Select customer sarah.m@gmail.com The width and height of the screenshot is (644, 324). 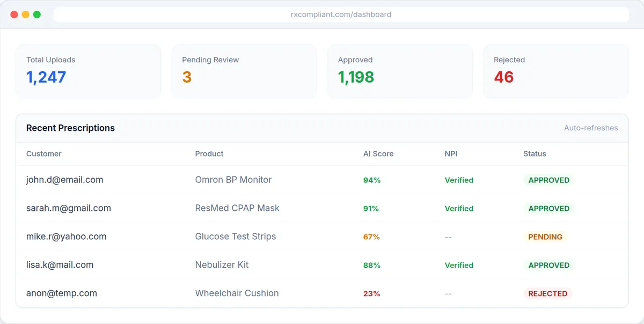pyautogui.click(x=69, y=208)
